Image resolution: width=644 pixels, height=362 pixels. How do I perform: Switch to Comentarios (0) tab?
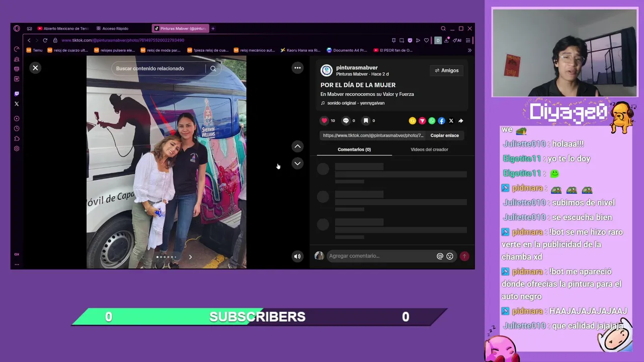point(354,149)
